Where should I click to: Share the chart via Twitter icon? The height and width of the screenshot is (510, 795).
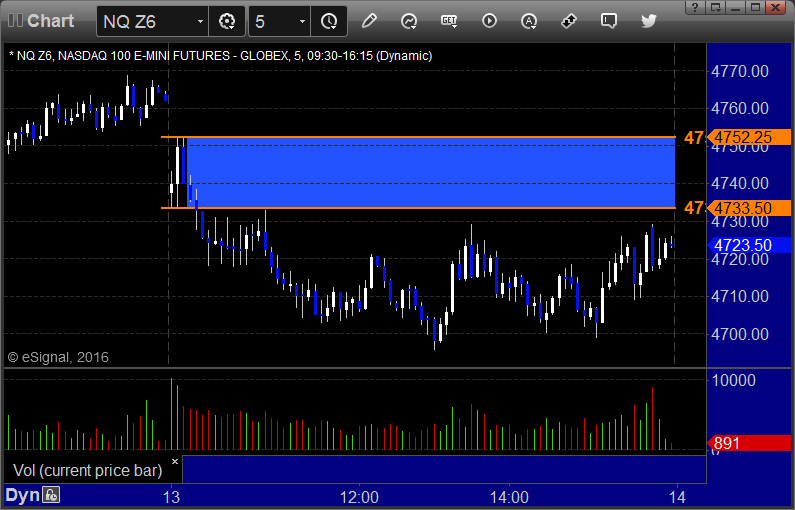point(649,21)
